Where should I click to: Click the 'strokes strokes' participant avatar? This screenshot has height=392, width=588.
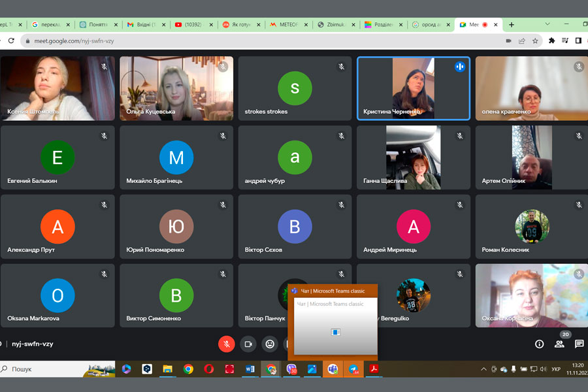[x=295, y=88]
